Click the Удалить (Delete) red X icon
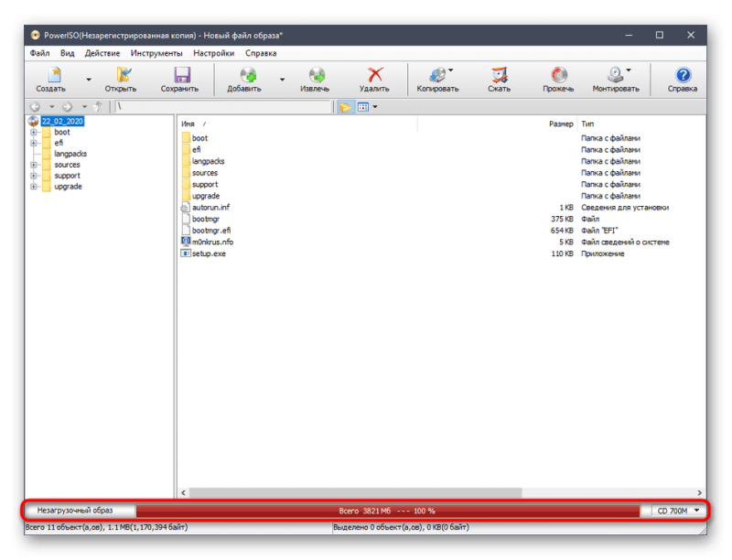Screen dimensions: 732x560 tap(375, 75)
